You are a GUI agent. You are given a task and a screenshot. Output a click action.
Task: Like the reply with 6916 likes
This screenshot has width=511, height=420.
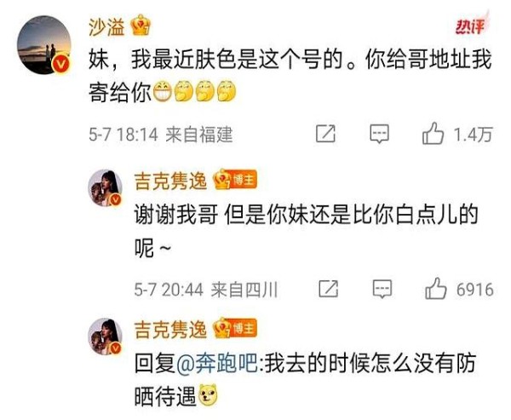[436, 289]
